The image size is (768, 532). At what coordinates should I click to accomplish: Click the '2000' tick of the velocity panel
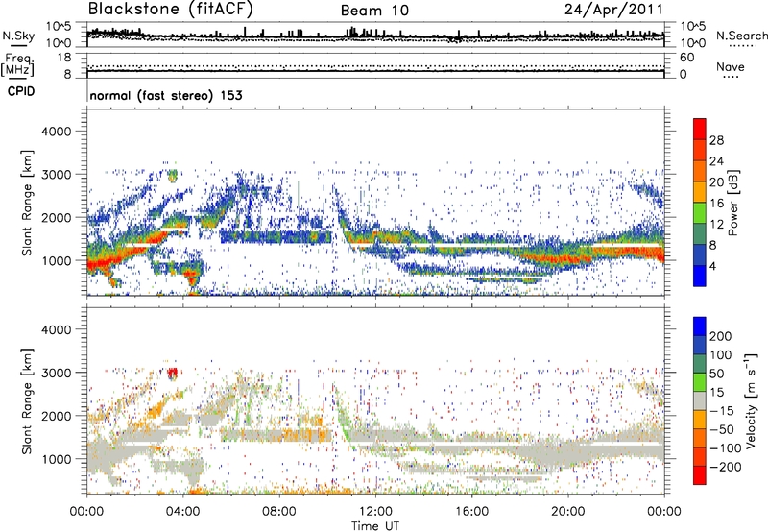[57, 416]
